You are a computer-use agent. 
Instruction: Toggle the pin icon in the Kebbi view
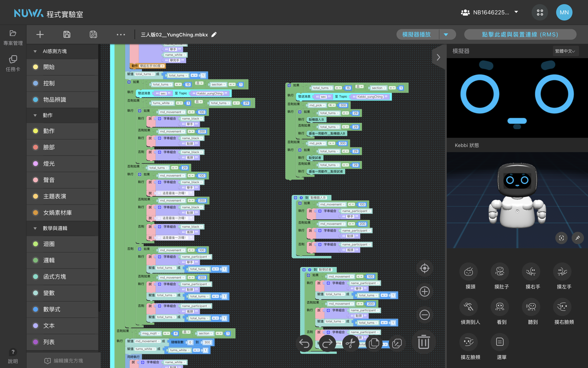pyautogui.click(x=577, y=238)
